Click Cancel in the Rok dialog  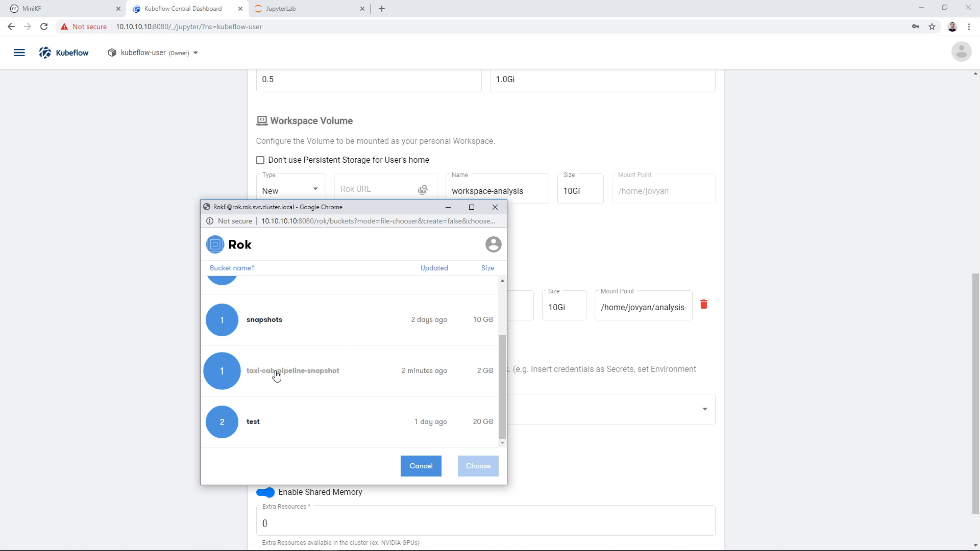(421, 466)
